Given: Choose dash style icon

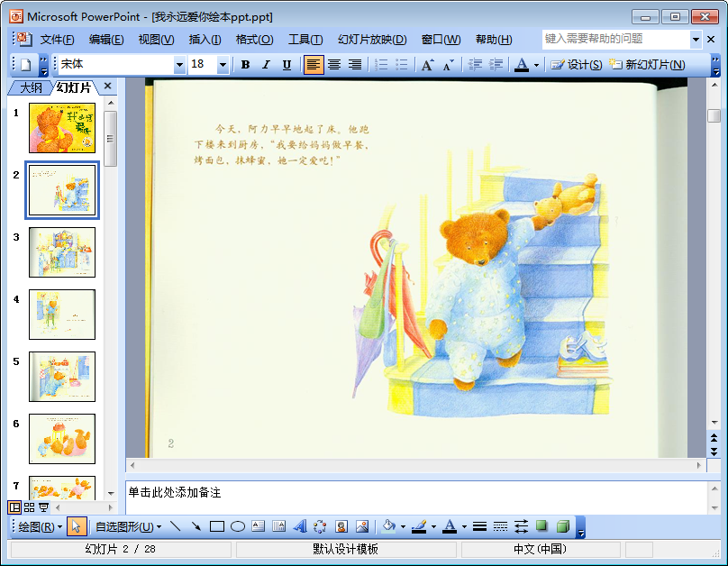Looking at the screenshot, I should click(501, 526).
